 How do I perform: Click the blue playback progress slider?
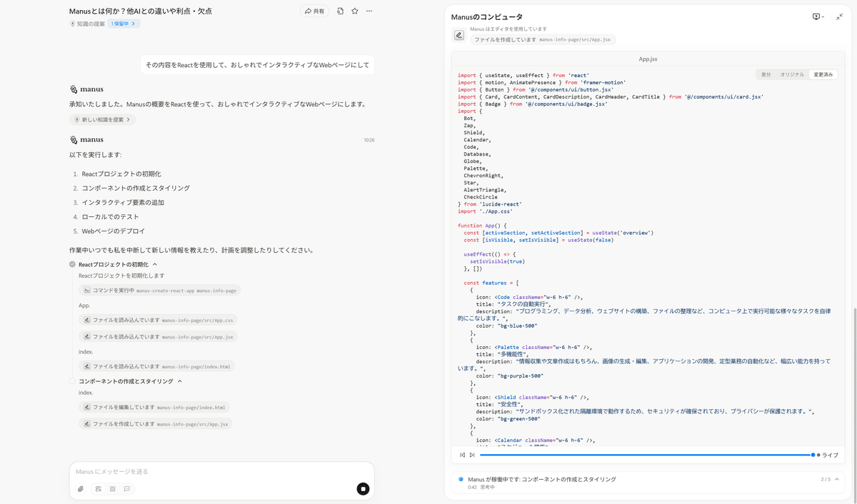point(646,455)
